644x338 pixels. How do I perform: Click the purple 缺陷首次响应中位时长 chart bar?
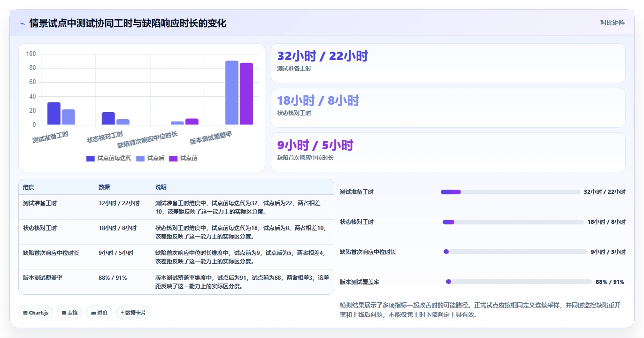pos(192,122)
